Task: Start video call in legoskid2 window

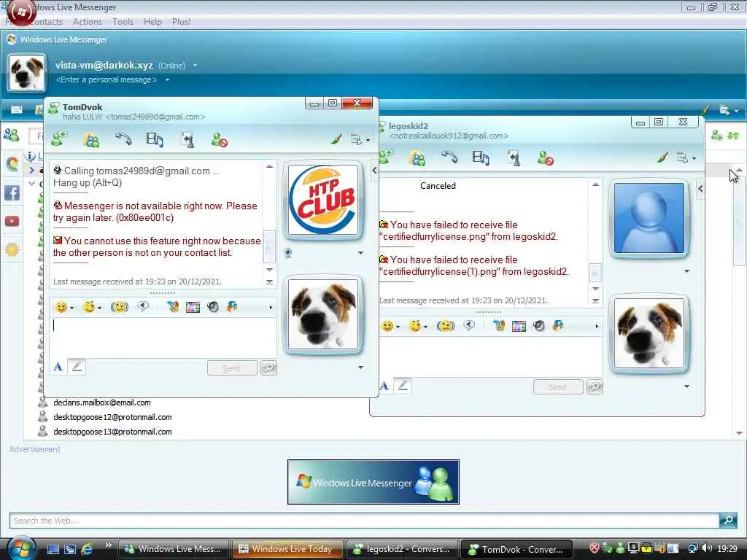Action: click(x=480, y=158)
